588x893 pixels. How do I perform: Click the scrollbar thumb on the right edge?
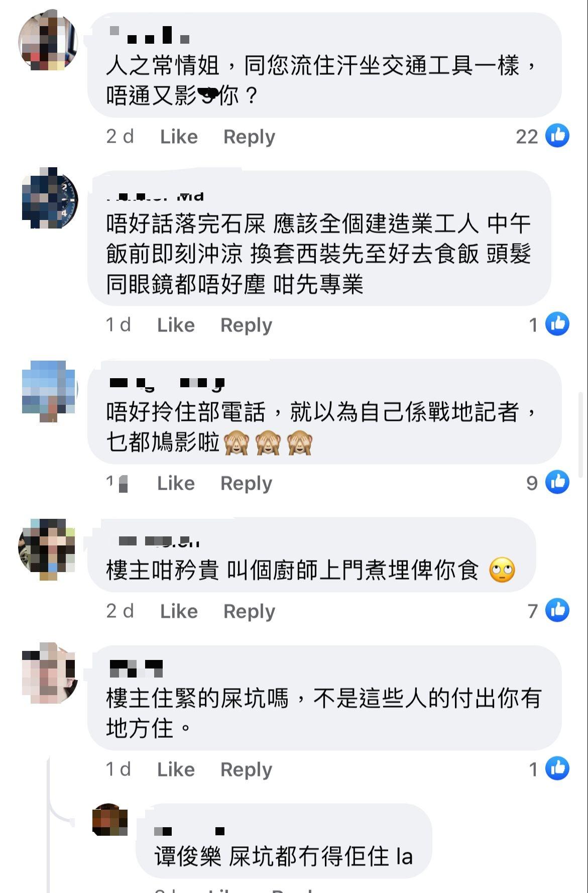point(581,434)
